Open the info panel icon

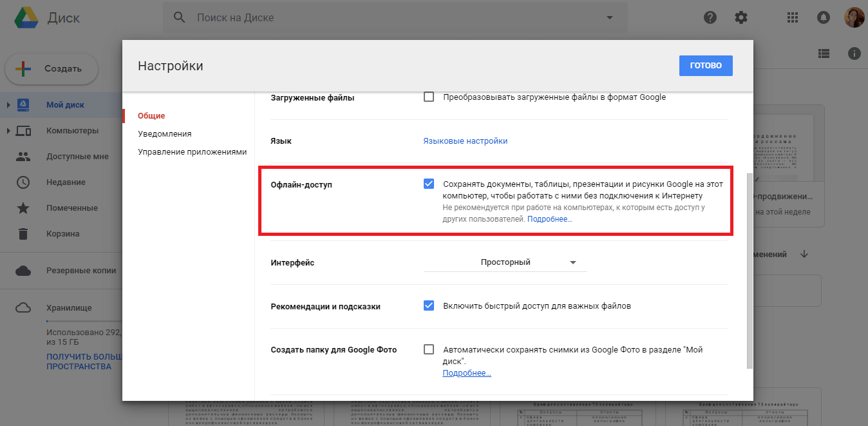(x=854, y=53)
